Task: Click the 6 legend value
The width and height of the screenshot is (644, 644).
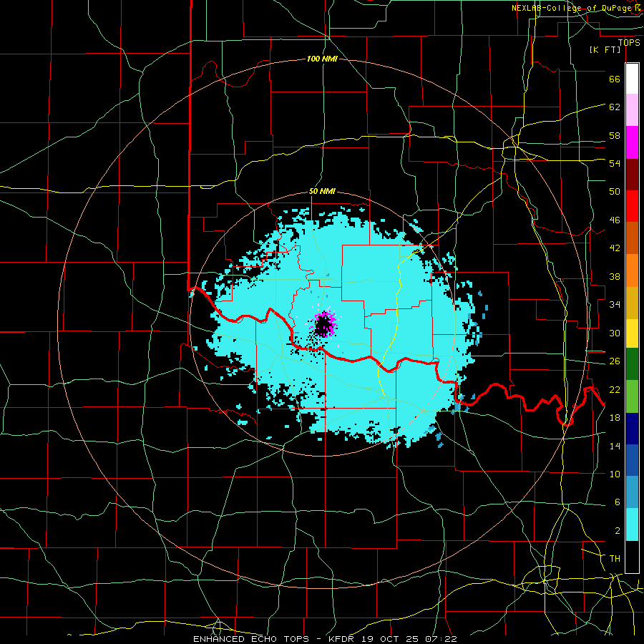Action: tap(618, 502)
